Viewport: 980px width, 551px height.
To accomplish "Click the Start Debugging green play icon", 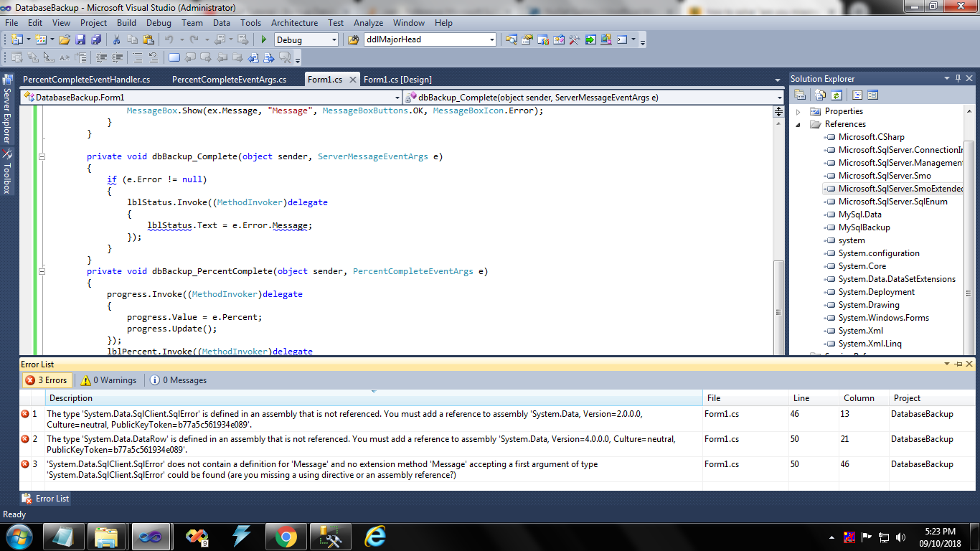I will pos(264,40).
